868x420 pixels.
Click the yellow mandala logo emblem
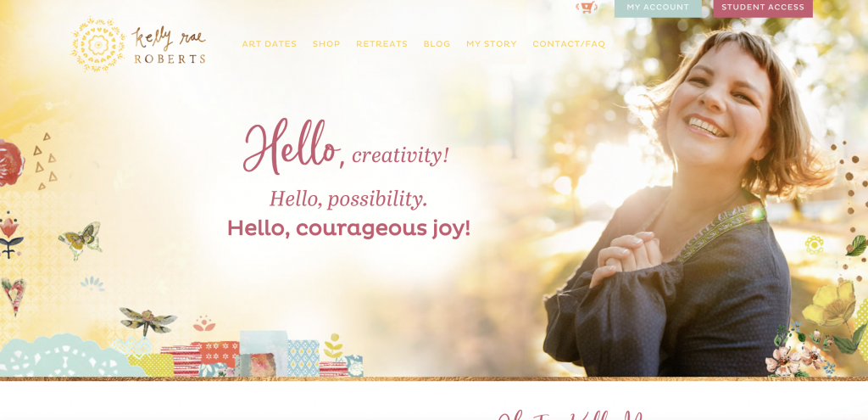[98, 44]
